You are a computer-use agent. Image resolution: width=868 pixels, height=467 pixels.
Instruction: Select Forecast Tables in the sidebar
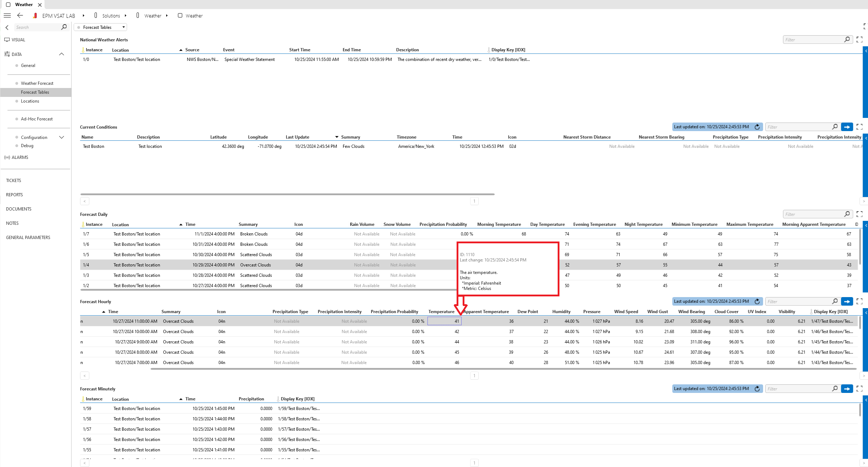click(35, 92)
